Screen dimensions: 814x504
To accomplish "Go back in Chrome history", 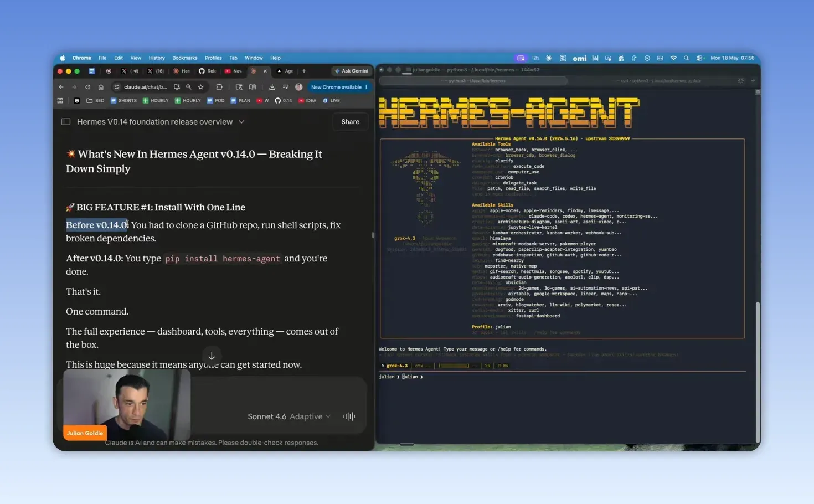I will [x=61, y=87].
